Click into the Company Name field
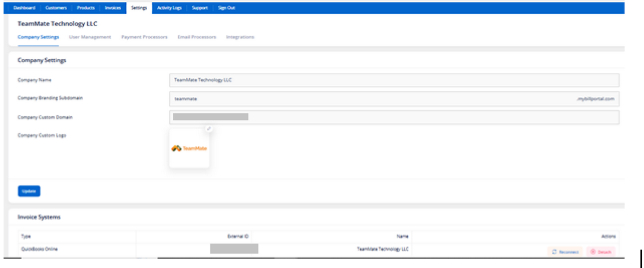 click(x=394, y=80)
